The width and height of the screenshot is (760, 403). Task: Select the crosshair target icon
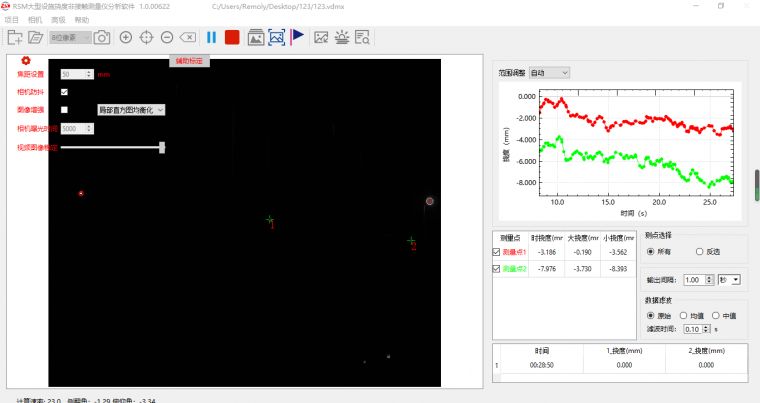(146, 37)
